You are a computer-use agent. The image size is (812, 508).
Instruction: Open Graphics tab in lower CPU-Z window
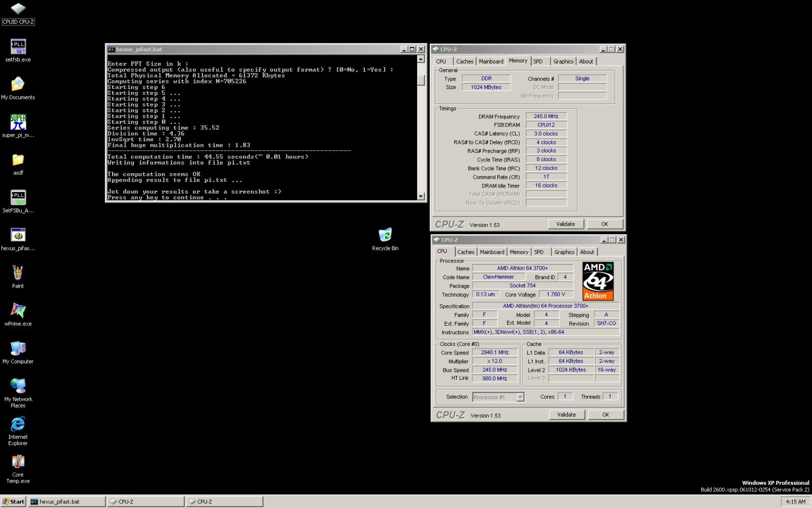point(564,252)
